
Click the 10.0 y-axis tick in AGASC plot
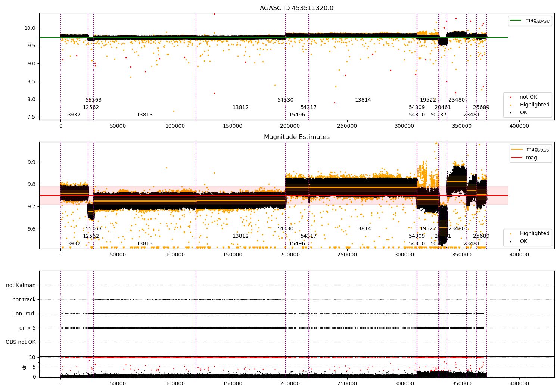point(30,28)
